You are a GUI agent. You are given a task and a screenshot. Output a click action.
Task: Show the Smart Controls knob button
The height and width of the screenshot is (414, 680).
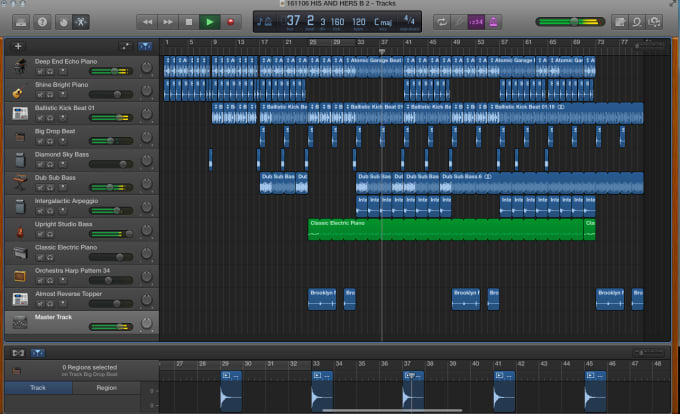click(x=63, y=22)
